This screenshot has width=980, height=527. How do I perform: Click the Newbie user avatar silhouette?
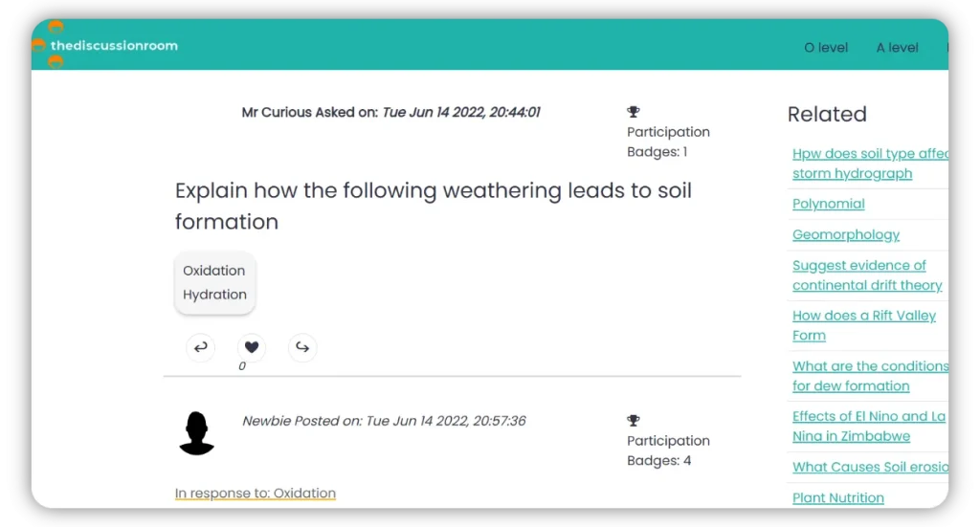pos(197,433)
